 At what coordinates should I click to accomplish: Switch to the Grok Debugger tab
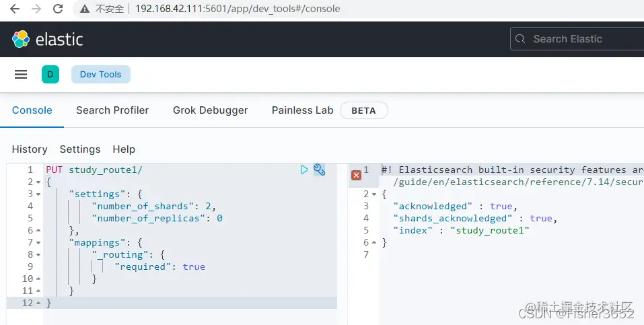pos(210,110)
